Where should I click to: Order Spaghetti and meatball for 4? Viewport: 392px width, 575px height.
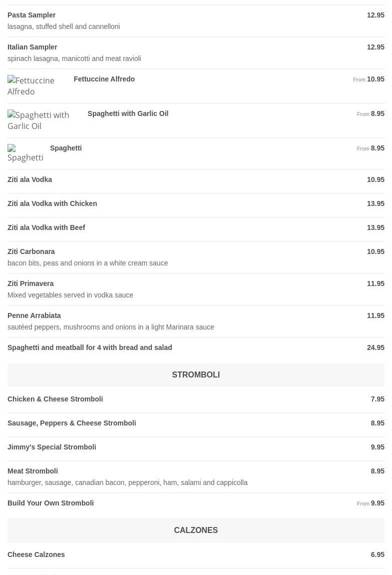tap(90, 347)
